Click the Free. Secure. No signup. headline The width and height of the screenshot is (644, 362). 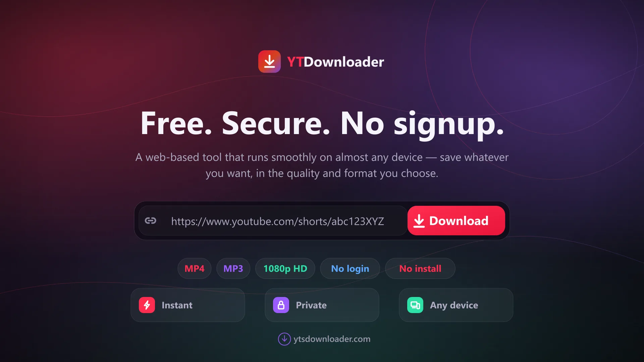coord(322,123)
